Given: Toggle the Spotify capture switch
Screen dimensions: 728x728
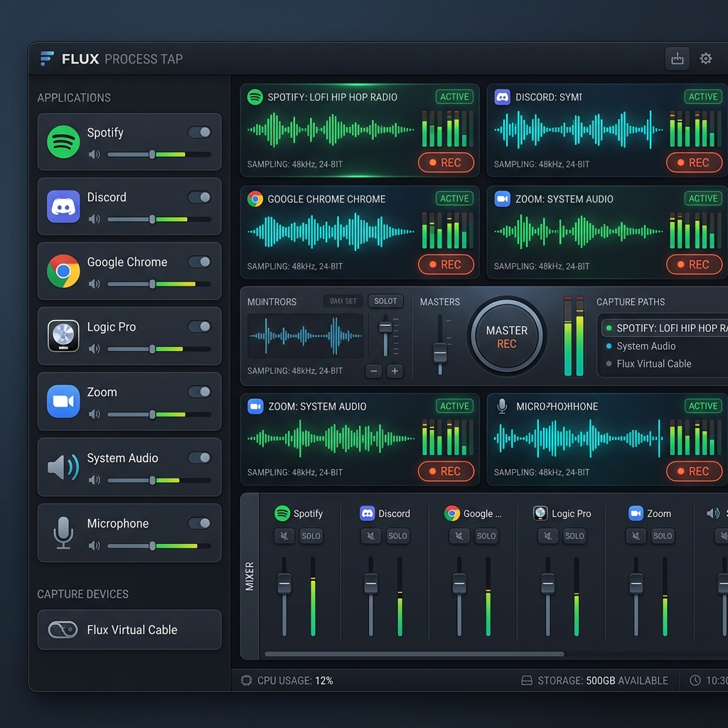Looking at the screenshot, I should [x=200, y=132].
